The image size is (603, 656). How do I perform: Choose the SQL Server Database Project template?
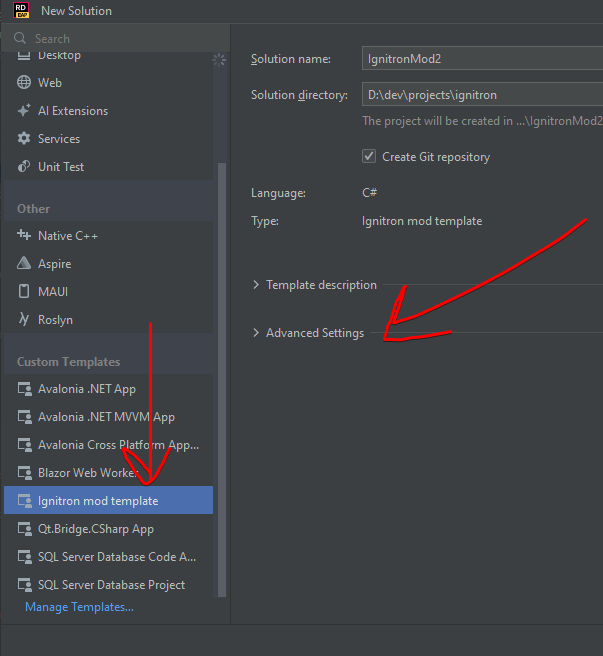[108, 584]
